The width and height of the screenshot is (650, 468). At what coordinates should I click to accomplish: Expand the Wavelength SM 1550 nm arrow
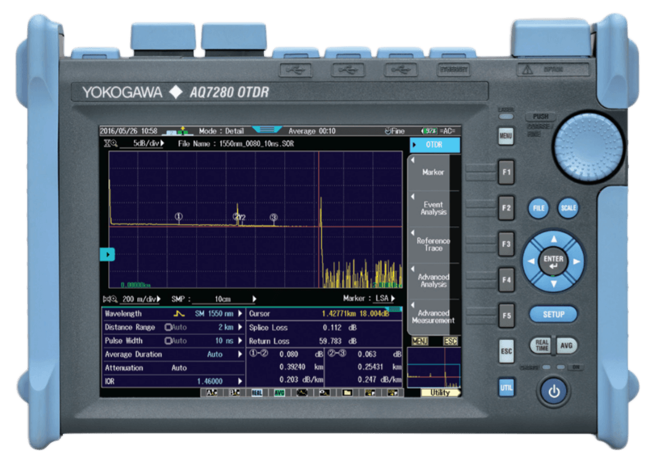tap(240, 314)
